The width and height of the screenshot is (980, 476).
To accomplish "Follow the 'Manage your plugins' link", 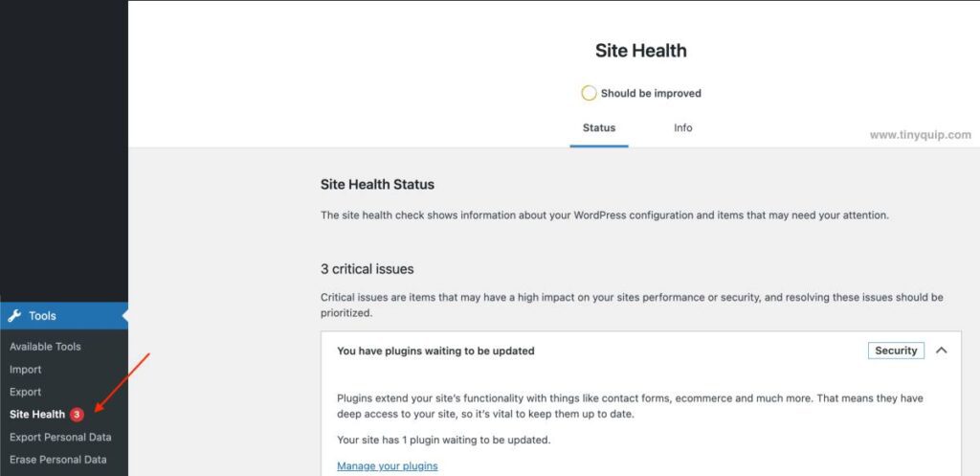I will click(388, 466).
